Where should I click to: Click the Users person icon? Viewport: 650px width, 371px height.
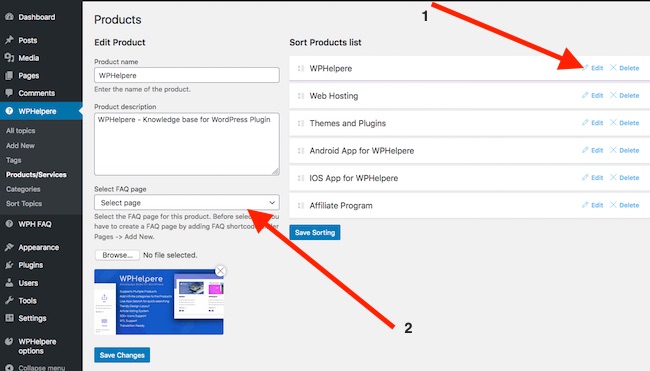coord(9,283)
